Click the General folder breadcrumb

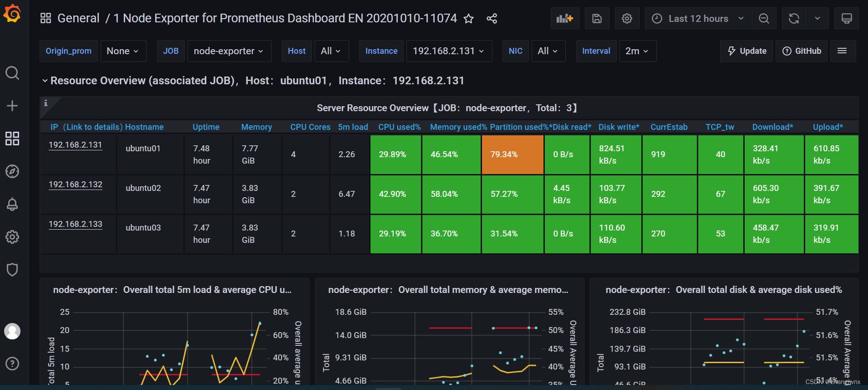click(78, 18)
